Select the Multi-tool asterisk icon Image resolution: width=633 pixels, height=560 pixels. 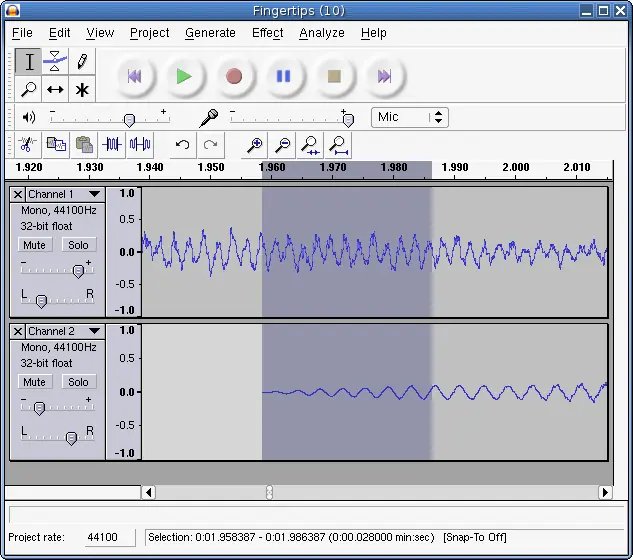point(82,89)
